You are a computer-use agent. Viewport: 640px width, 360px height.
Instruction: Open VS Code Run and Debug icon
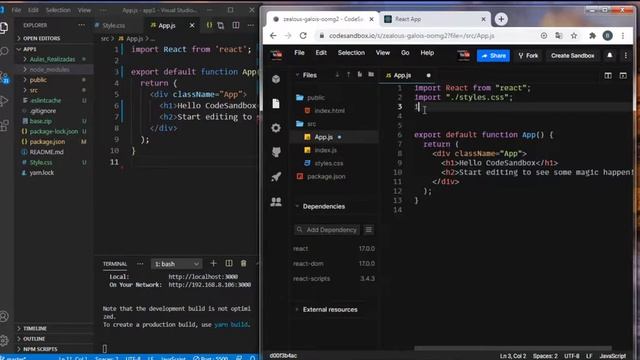click(4, 101)
